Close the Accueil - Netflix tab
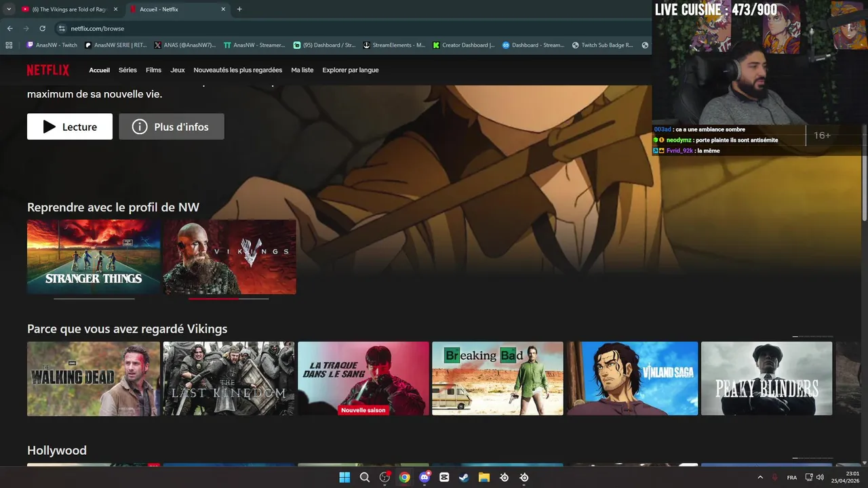The width and height of the screenshot is (868, 488). click(223, 9)
